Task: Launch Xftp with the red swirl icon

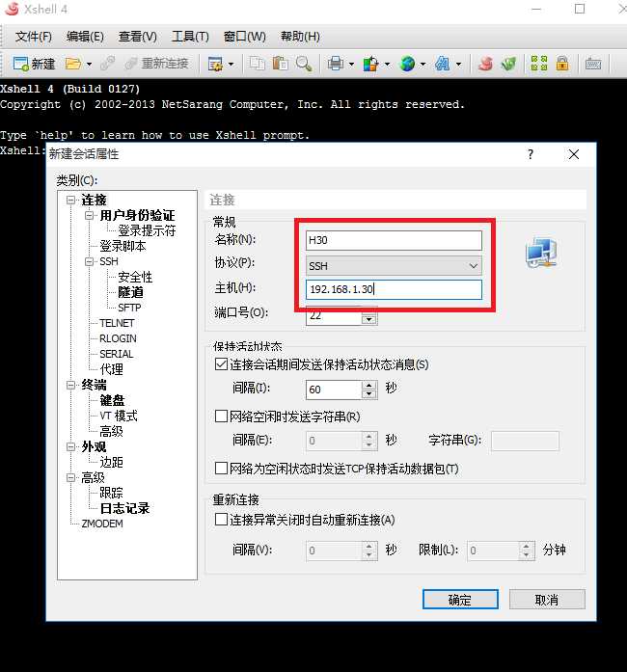Action: coord(485,64)
